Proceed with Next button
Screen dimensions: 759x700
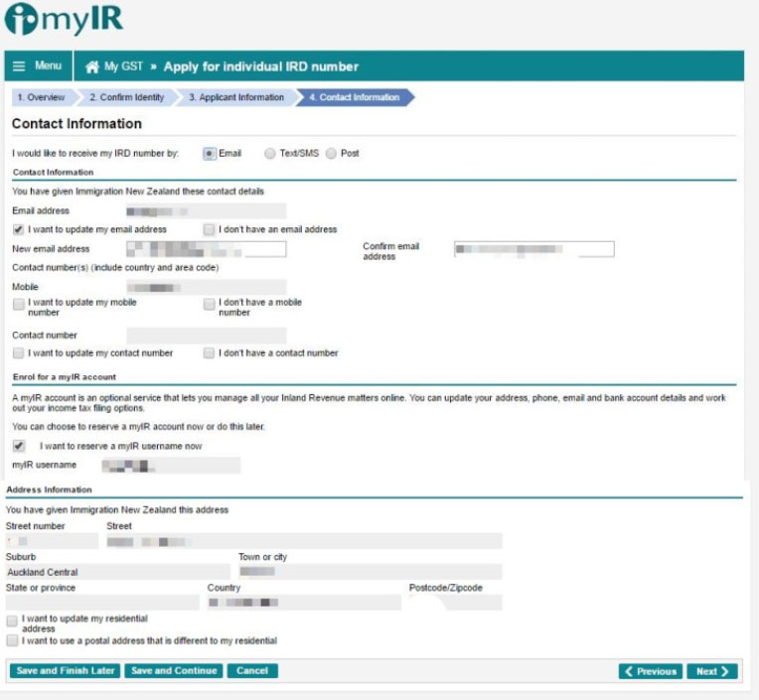(x=712, y=671)
